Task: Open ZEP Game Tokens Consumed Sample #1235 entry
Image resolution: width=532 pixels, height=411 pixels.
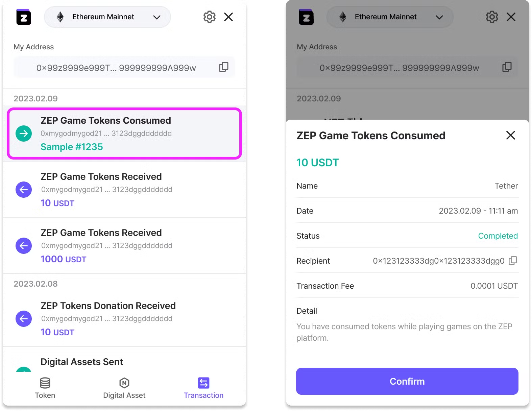Action: point(124,134)
